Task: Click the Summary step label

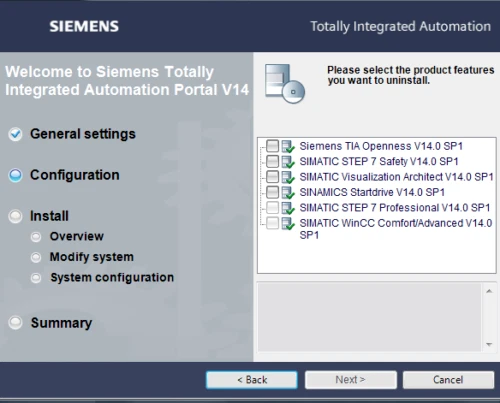Action: click(x=61, y=323)
